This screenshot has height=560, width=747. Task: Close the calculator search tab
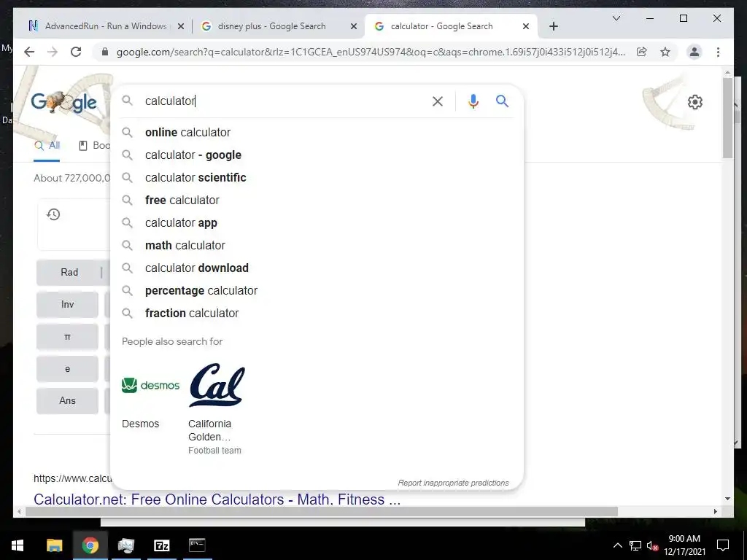click(x=526, y=26)
